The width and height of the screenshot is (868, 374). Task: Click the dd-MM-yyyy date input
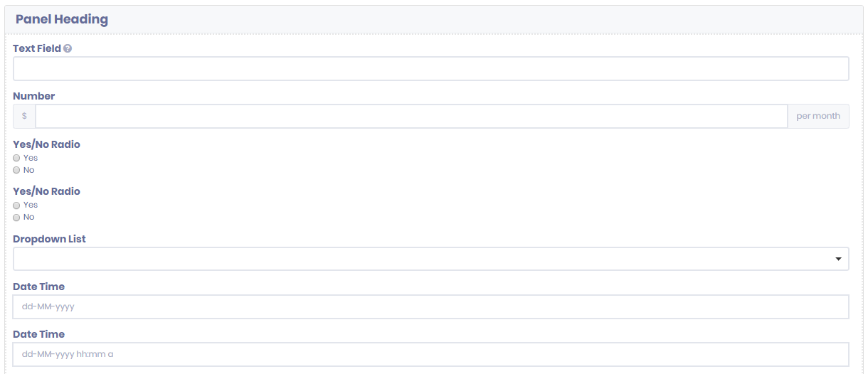430,307
